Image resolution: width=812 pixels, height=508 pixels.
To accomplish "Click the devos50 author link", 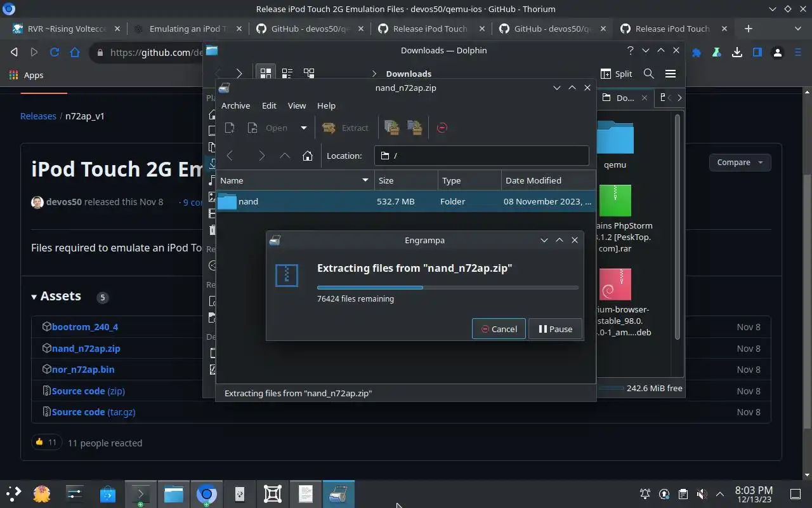I will point(64,201).
